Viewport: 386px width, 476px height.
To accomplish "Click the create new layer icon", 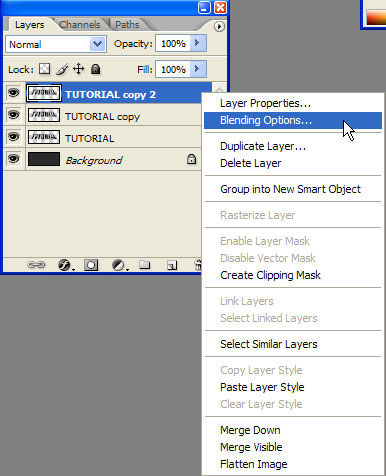I will (x=172, y=265).
